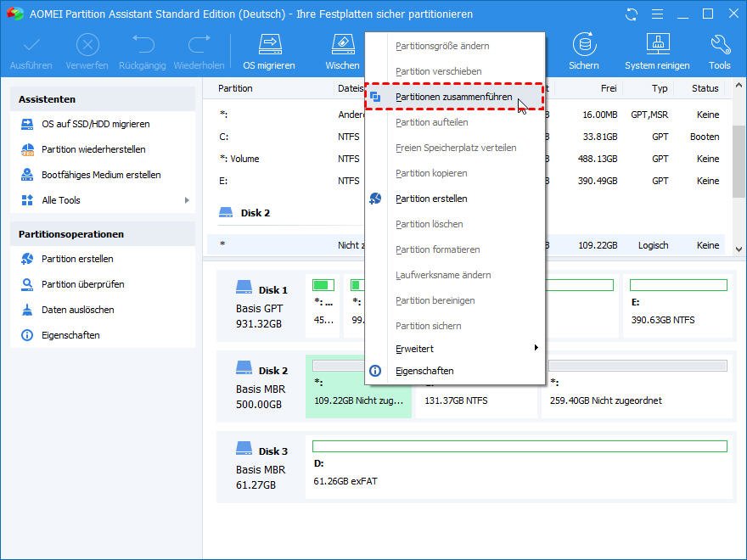Choose Partitionen zusammenführen in context menu

(x=454, y=97)
